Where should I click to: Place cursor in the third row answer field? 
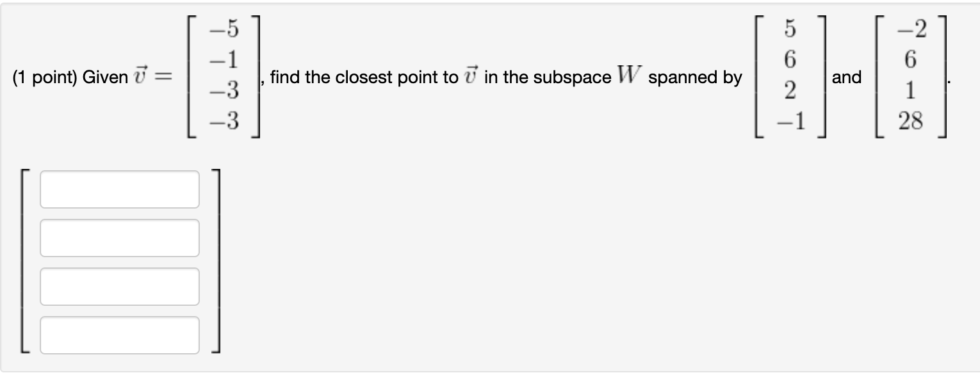point(119,286)
